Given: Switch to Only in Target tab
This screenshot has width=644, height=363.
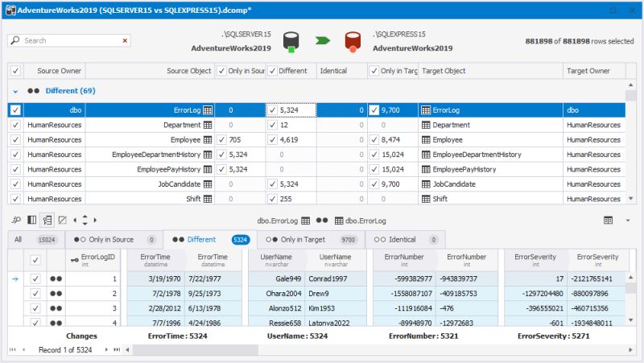Looking at the screenshot, I should coord(311,239).
